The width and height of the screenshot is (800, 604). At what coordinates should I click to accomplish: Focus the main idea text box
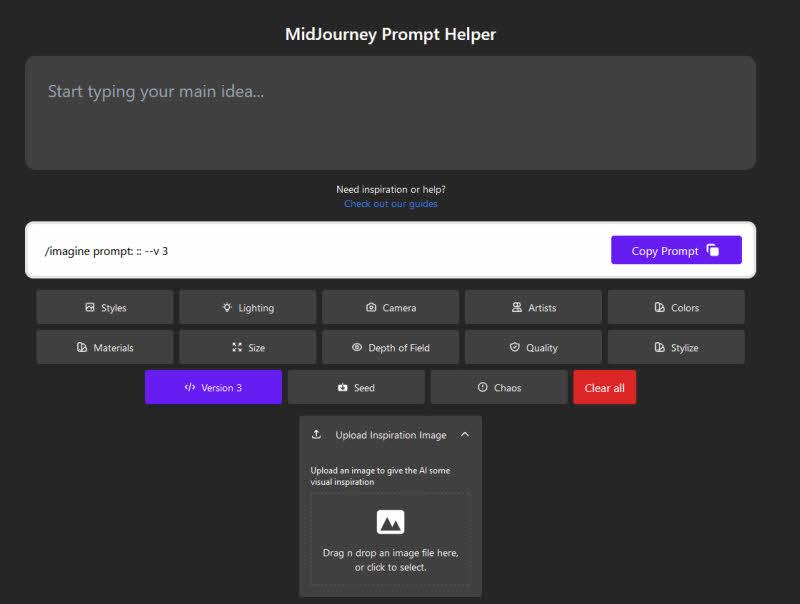pos(390,113)
